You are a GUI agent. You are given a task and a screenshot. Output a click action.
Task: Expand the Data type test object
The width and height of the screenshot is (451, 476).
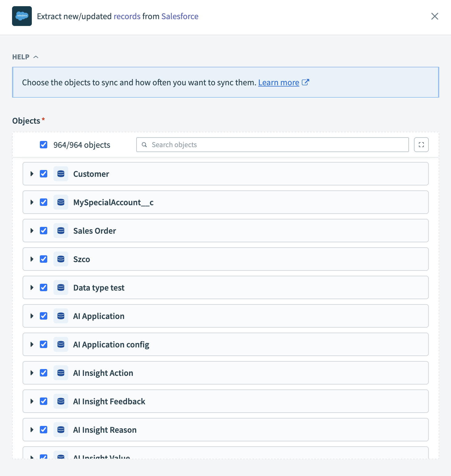click(32, 287)
